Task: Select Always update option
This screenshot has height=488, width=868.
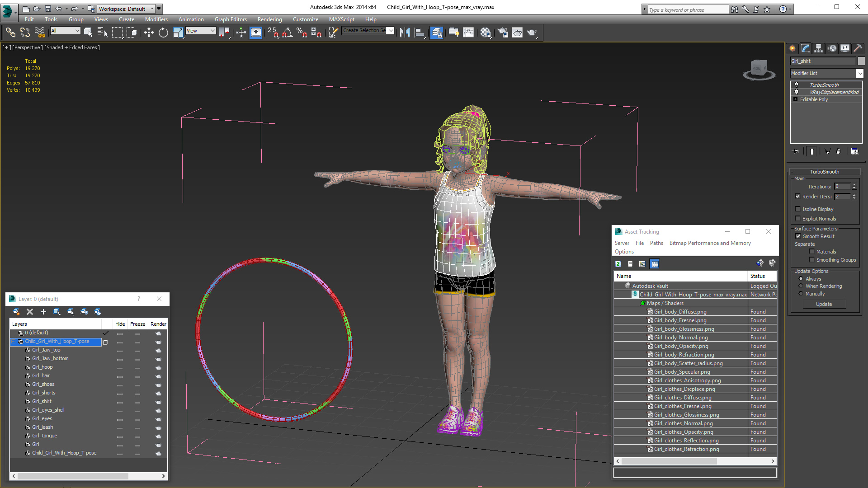Action: pos(801,279)
